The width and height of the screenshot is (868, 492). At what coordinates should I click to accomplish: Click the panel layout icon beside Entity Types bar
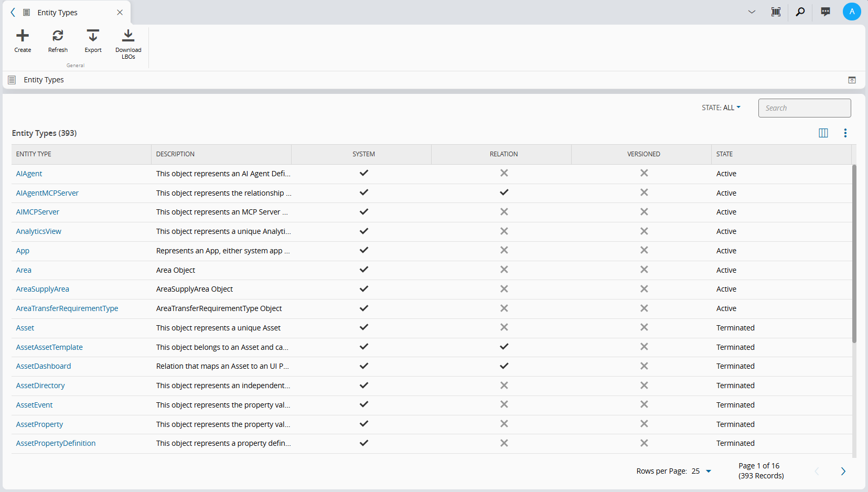(x=852, y=80)
